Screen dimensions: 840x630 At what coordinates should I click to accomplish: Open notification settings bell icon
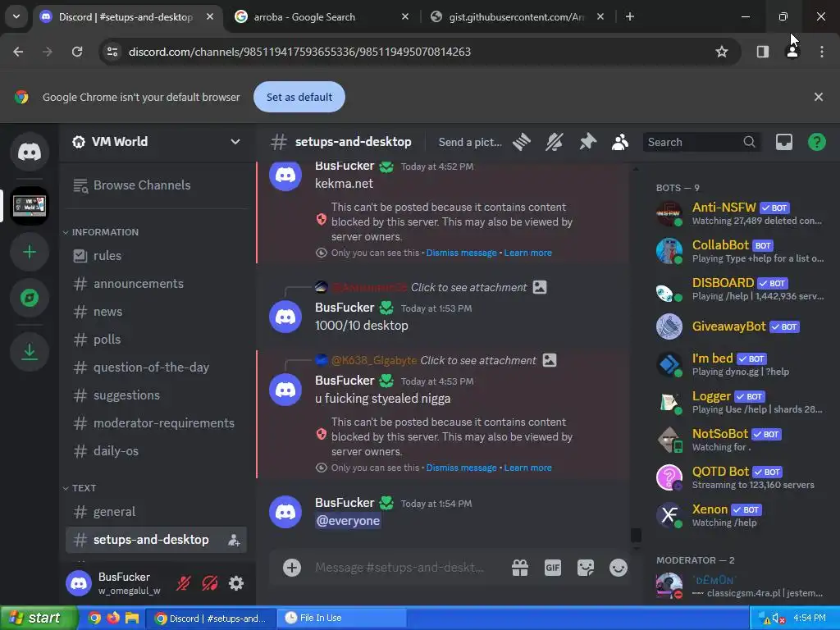point(555,142)
